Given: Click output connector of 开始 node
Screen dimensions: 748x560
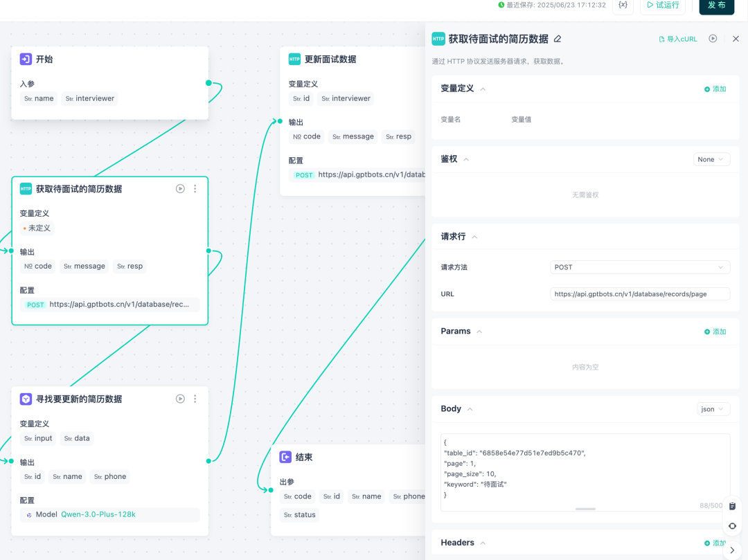Looking at the screenshot, I should pyautogui.click(x=208, y=83).
